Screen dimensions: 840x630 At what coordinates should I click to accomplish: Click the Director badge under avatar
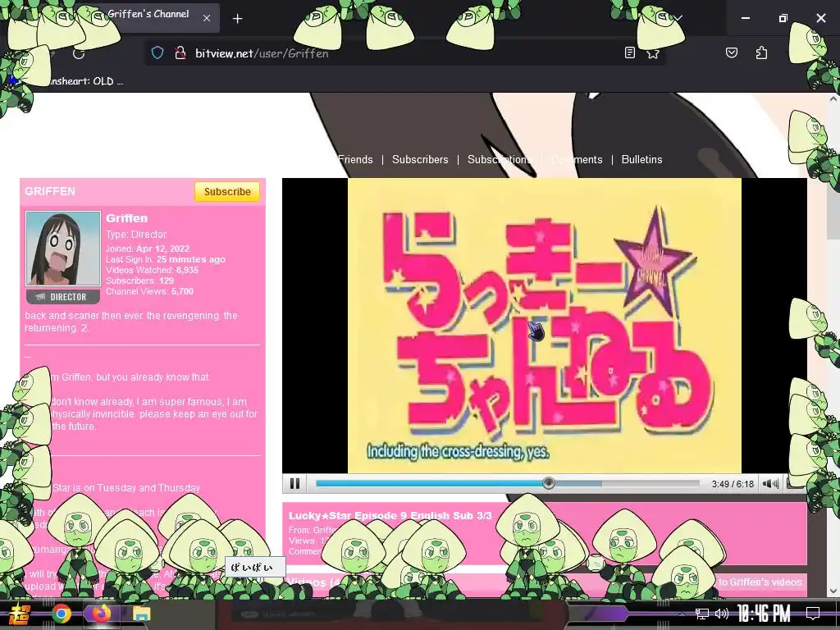63,297
